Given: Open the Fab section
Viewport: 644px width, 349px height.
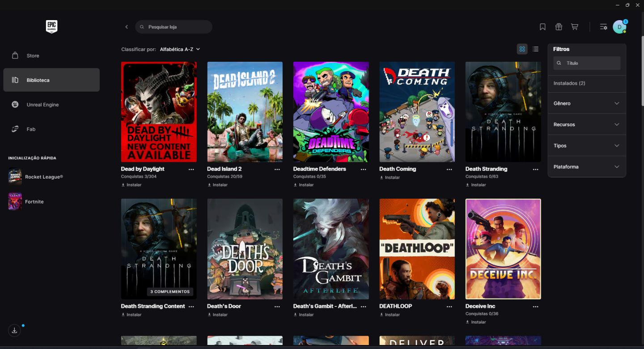Looking at the screenshot, I should tap(51, 129).
